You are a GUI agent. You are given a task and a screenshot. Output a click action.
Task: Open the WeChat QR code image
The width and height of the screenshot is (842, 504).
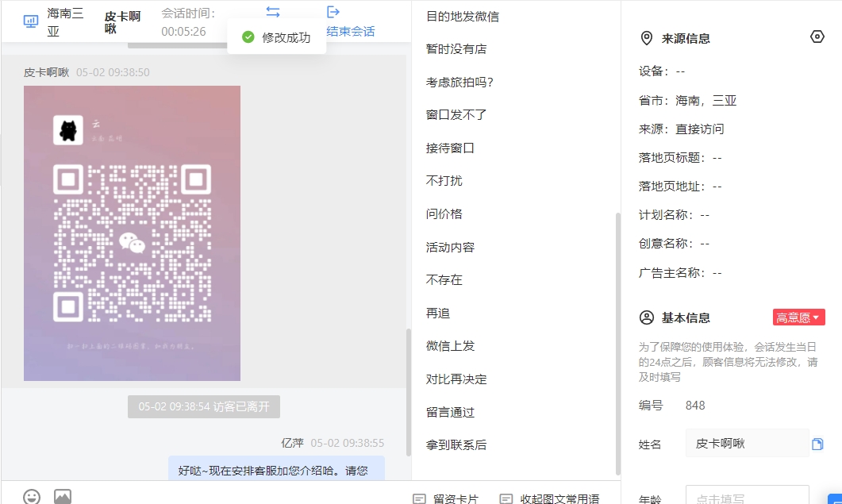132,233
